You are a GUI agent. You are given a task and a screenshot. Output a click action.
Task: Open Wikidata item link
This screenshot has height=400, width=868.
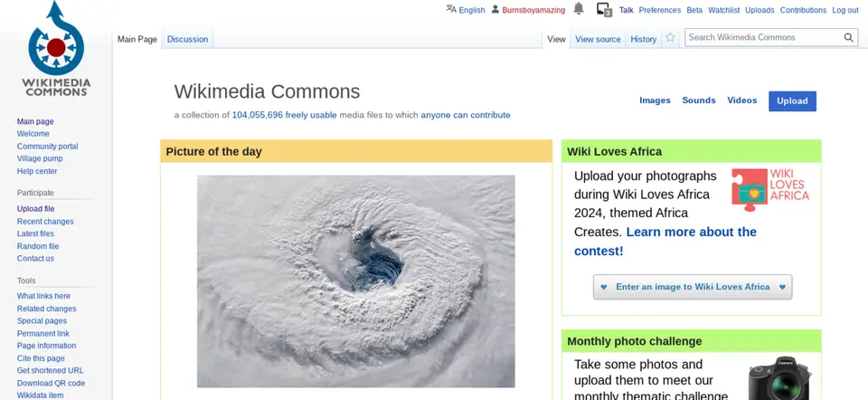41,395
